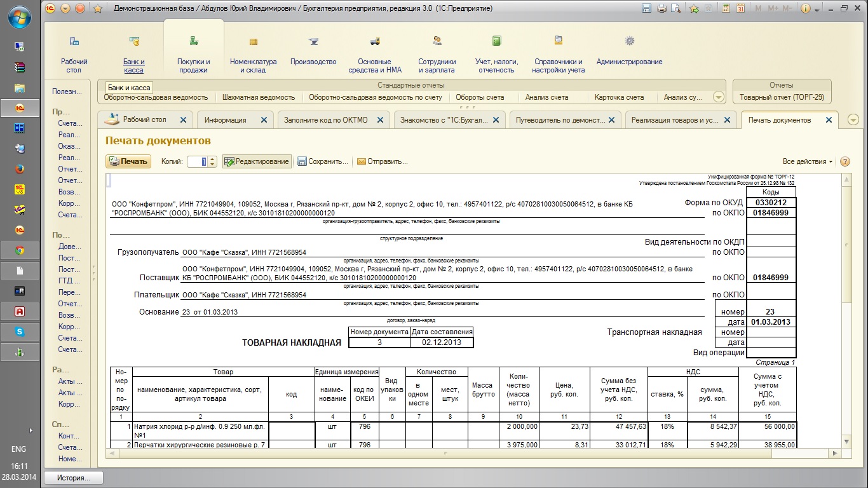Click Отправить... button
The height and width of the screenshot is (488, 868).
382,161
